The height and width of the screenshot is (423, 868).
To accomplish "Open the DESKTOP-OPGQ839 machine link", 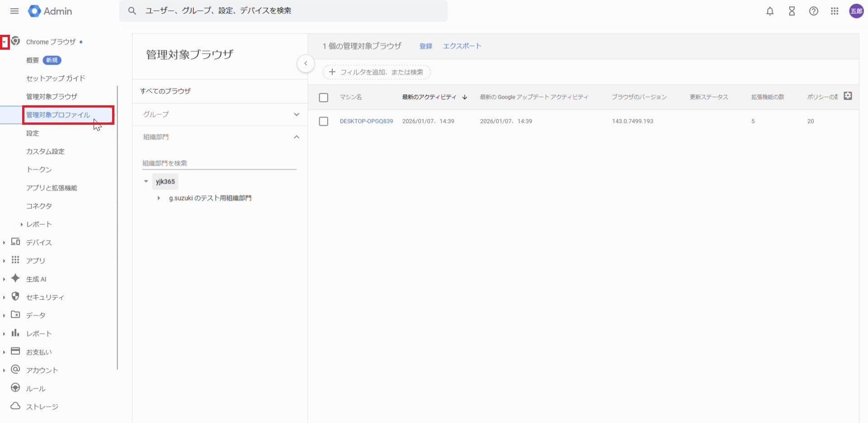I will (x=366, y=122).
